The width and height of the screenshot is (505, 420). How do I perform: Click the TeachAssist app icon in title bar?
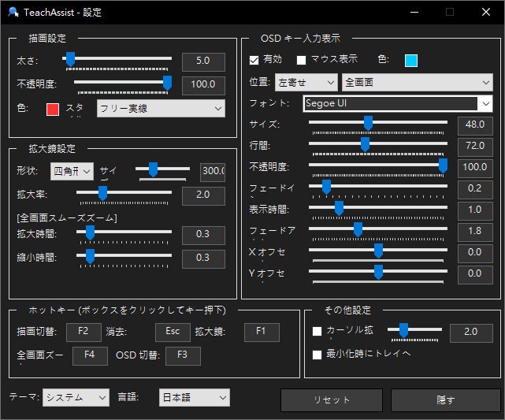[13, 13]
